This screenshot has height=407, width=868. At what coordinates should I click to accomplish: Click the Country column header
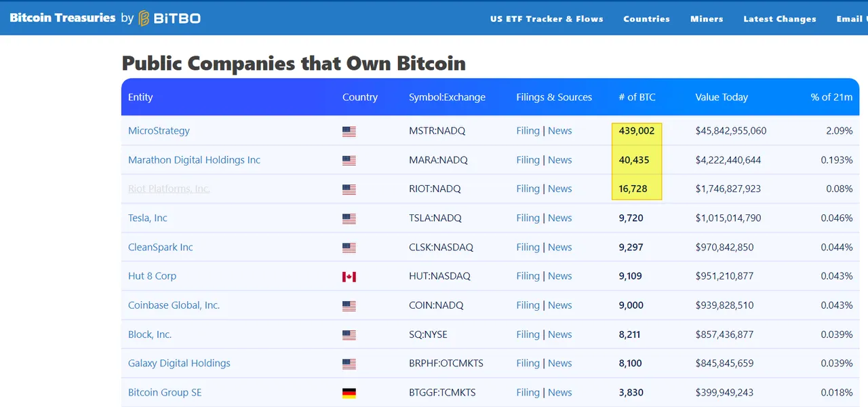360,97
